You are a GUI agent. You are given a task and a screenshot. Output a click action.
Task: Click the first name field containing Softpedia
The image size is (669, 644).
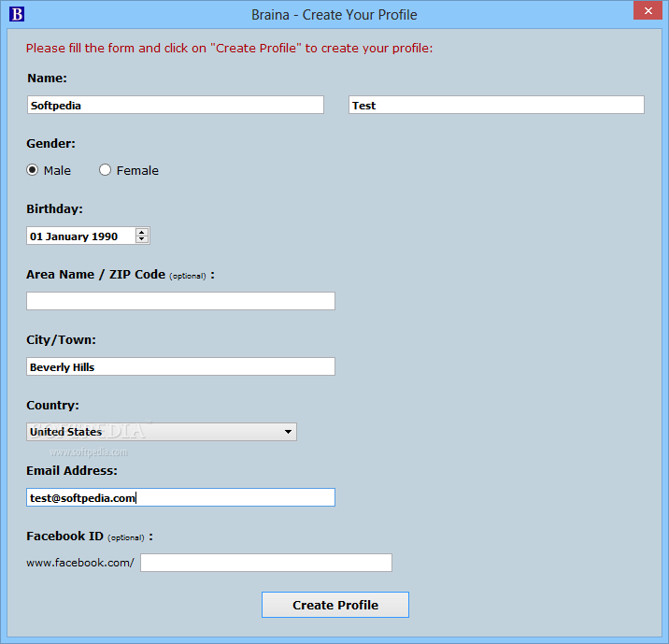click(x=176, y=105)
